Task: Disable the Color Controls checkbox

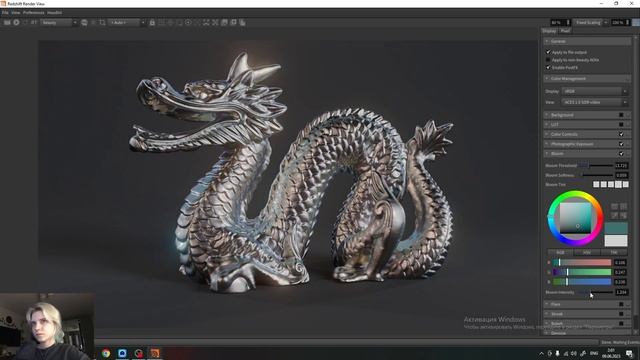Action: click(x=621, y=134)
